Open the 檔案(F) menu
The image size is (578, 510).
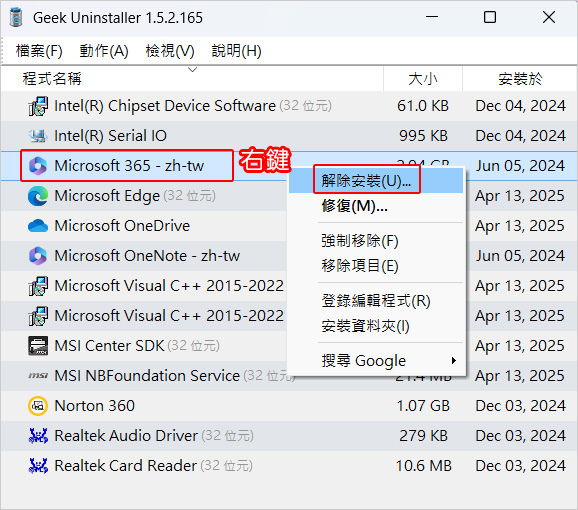point(39,51)
